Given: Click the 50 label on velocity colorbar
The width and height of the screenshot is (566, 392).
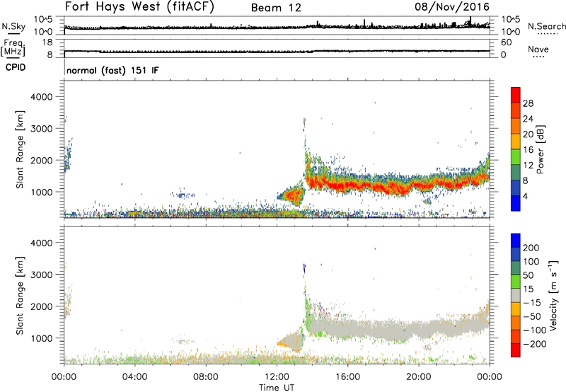Looking at the screenshot, I should [528, 275].
